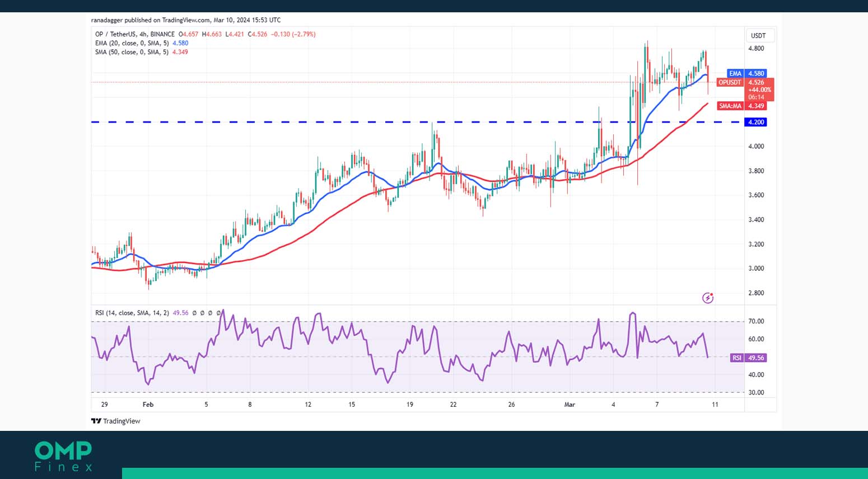
Task: Click the lightning bolt flash icon on chart
Action: pos(708,298)
